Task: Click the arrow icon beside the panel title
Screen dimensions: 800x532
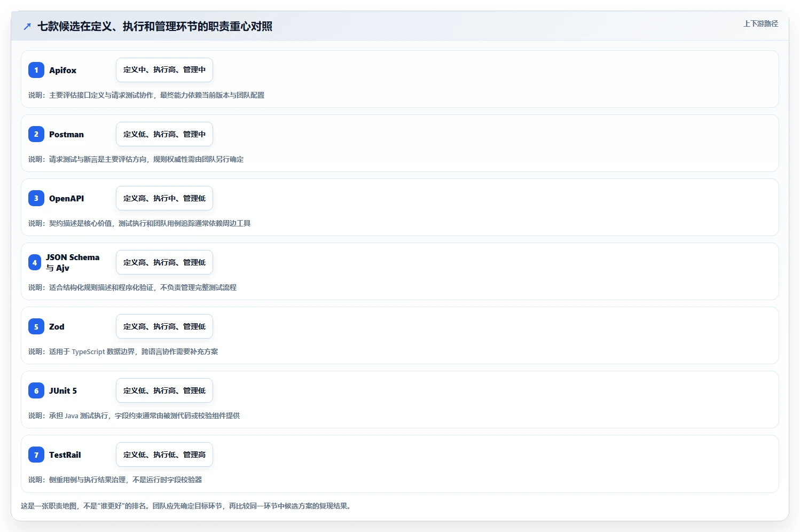Action: (27, 26)
